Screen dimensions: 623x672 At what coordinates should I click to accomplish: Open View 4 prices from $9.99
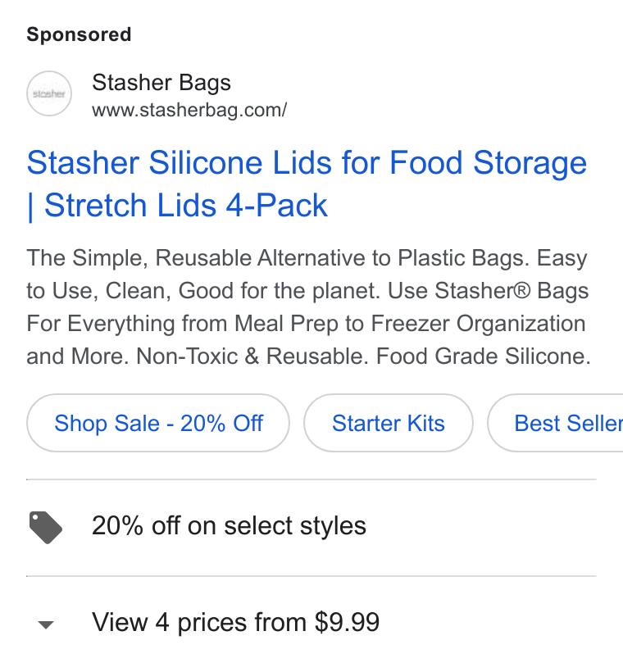[x=235, y=622]
